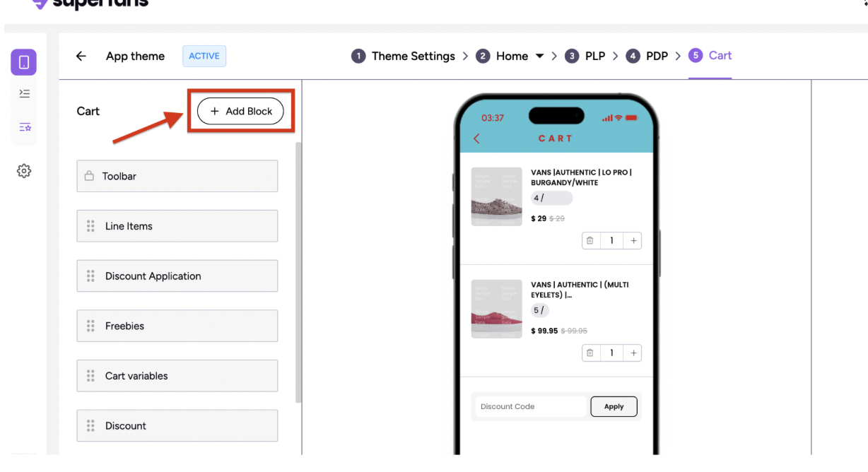Select the Discount block

177,426
